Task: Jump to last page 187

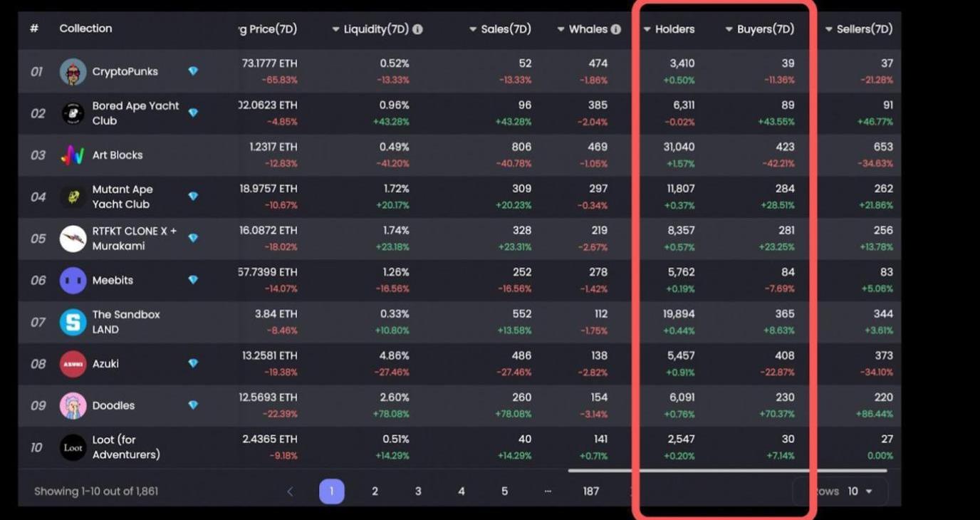Action: (x=590, y=492)
